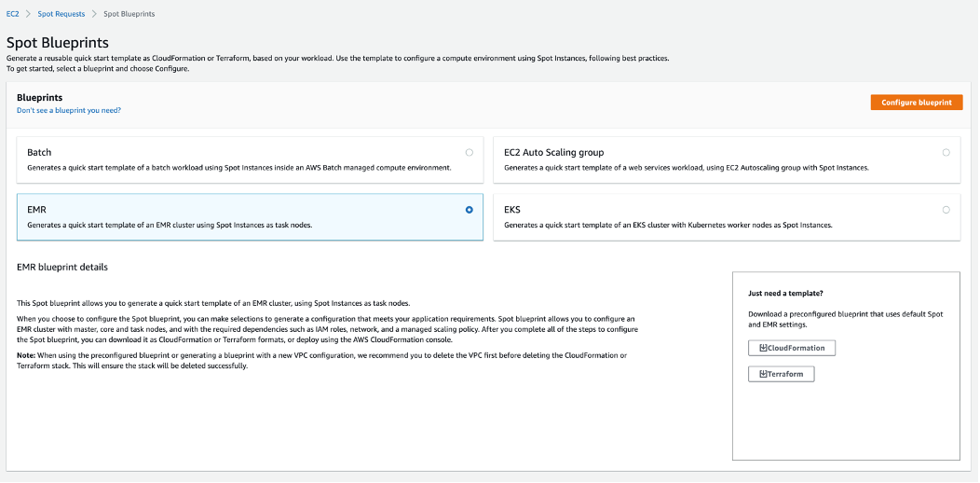
Task: Select the EC2 Auto Scaling group radio button
Action: [946, 153]
